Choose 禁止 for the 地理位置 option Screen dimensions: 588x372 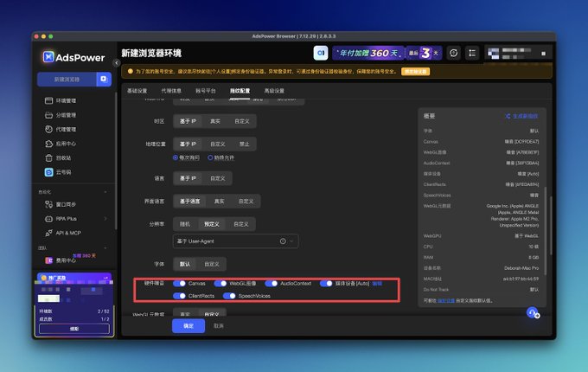(245, 144)
